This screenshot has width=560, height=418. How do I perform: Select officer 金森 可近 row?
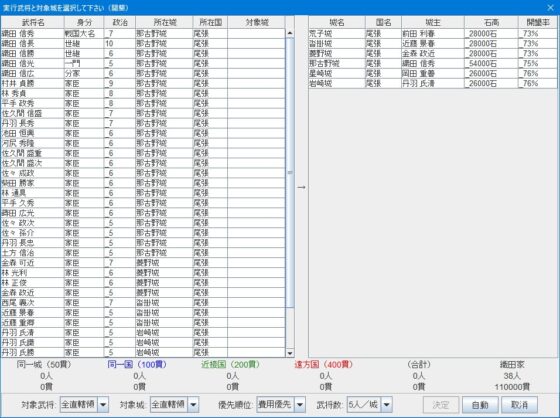143,263
